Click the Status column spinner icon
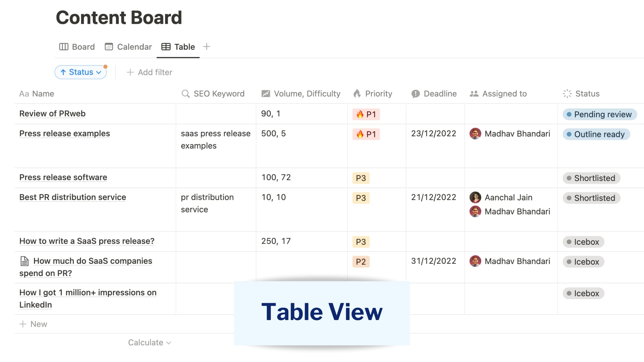The image size is (644, 362). (567, 94)
